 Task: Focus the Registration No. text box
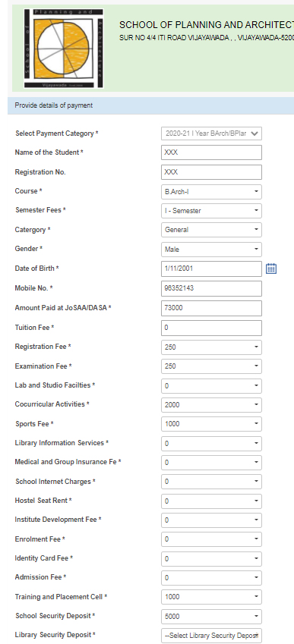(211, 172)
